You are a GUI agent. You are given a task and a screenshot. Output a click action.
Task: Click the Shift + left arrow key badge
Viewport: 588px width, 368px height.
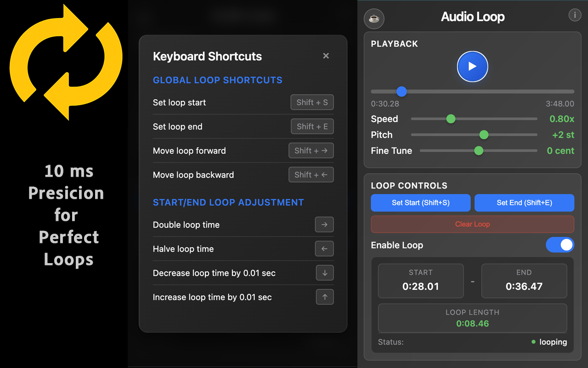(x=311, y=175)
